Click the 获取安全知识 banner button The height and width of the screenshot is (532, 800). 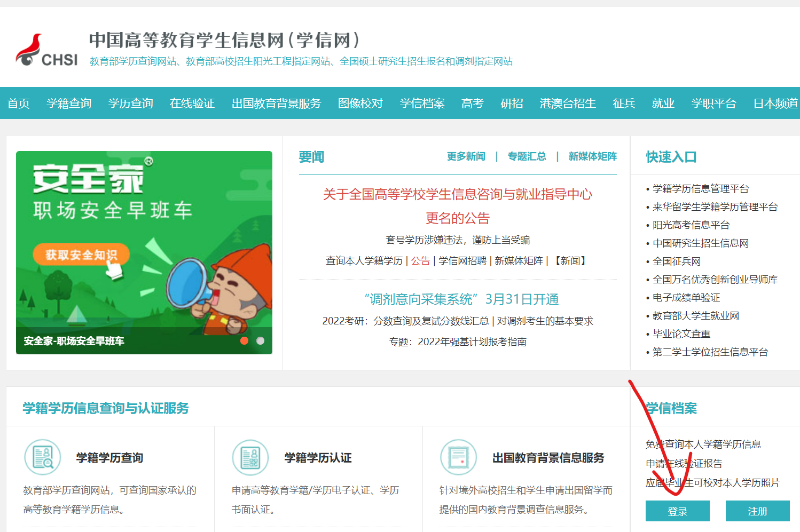81,255
